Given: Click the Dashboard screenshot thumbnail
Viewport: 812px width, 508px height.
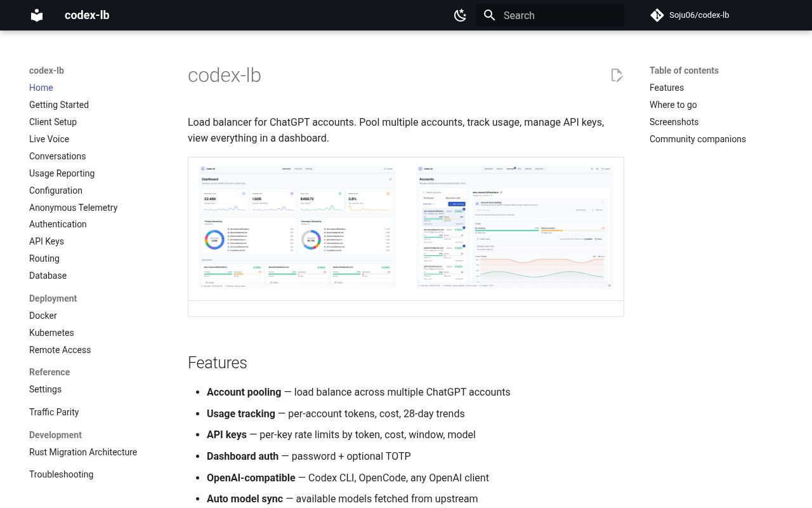Looking at the screenshot, I should (x=297, y=226).
